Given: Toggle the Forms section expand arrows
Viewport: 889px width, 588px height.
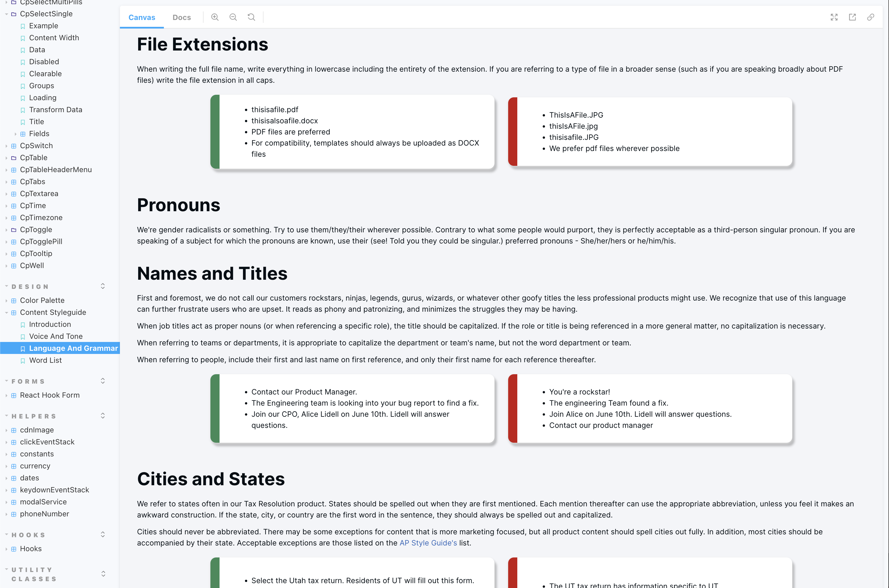Looking at the screenshot, I should (103, 381).
